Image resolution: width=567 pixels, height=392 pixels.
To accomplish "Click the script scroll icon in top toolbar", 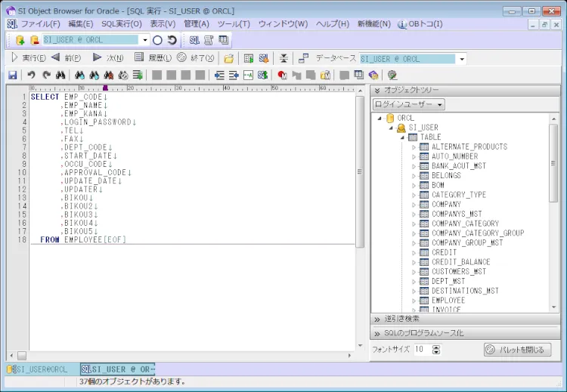I will click(x=209, y=40).
